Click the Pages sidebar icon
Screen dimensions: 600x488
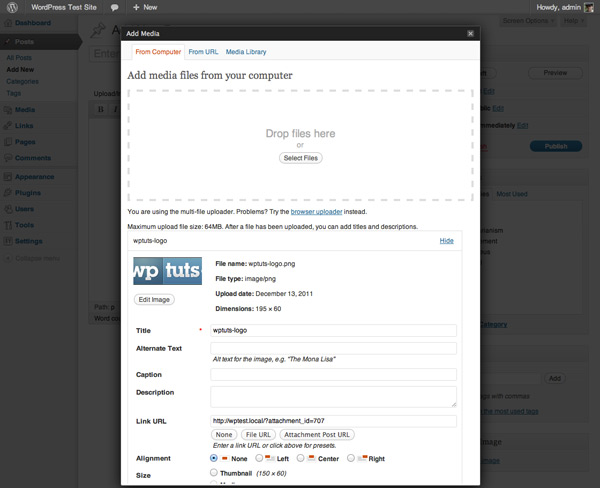click(8, 142)
